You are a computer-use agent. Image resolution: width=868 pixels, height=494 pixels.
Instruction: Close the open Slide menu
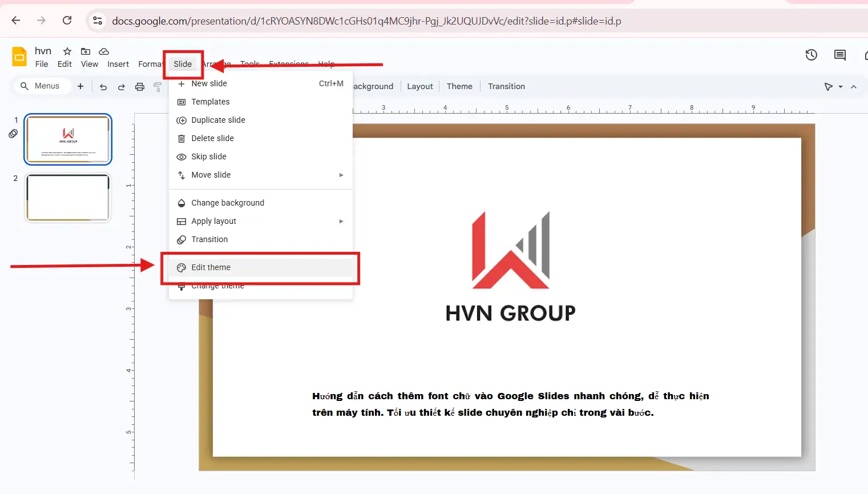183,64
